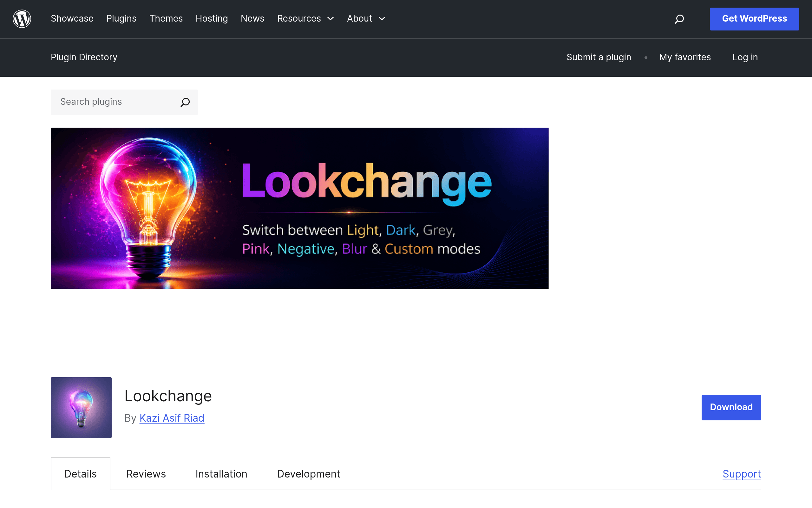Open the Lookchange banner image
812x508 pixels.
point(300,208)
